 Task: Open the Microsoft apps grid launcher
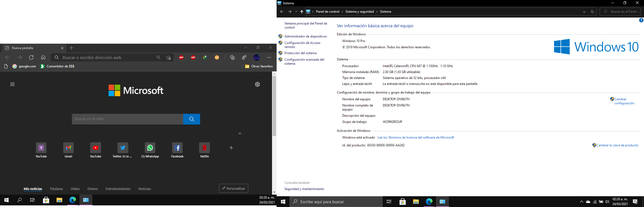tap(12, 84)
